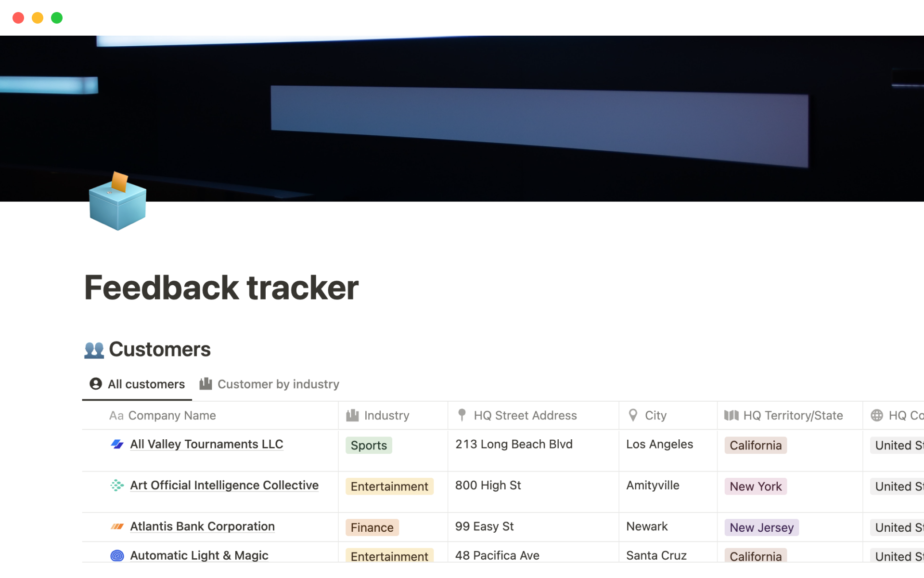Click the Customer by industry building icon
Screen dimensions: 924x578
pos(207,383)
